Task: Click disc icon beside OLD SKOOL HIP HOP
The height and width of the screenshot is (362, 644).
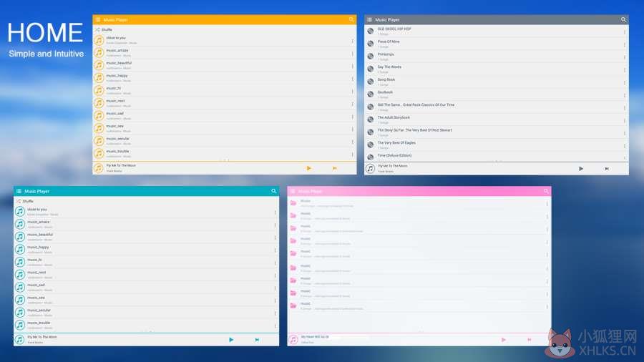Action: [x=370, y=31]
